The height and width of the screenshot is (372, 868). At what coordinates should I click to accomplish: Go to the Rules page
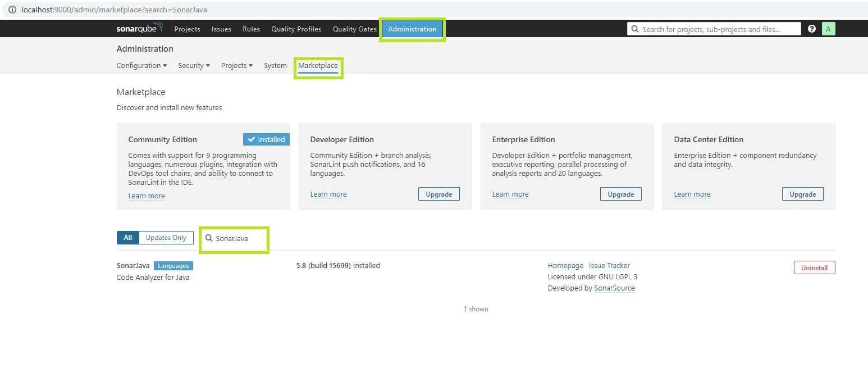coord(251,29)
